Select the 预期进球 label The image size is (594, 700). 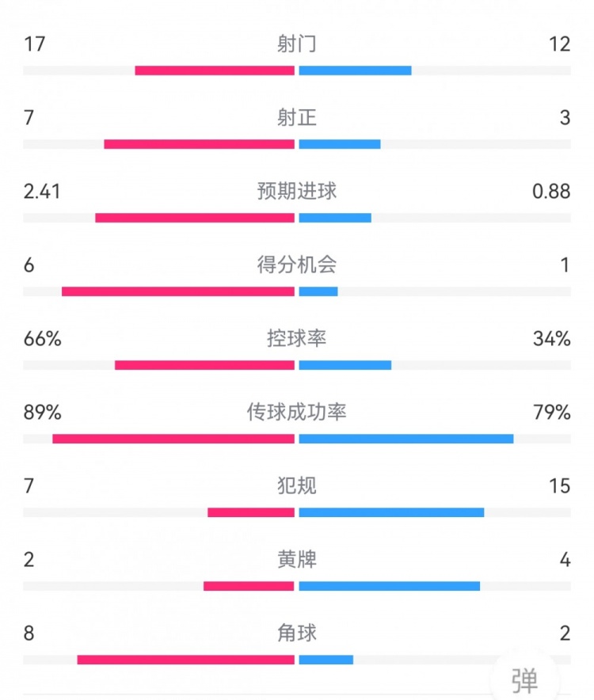(297, 192)
